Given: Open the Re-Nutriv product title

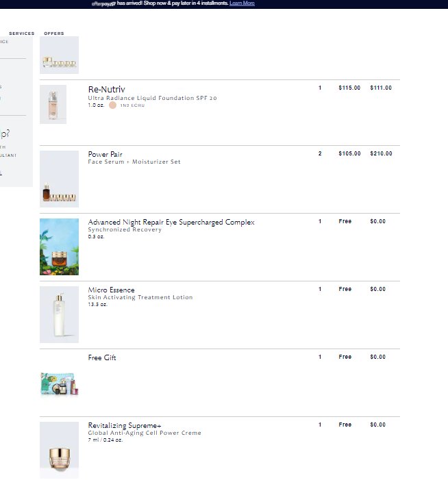Looking at the screenshot, I should [106, 89].
